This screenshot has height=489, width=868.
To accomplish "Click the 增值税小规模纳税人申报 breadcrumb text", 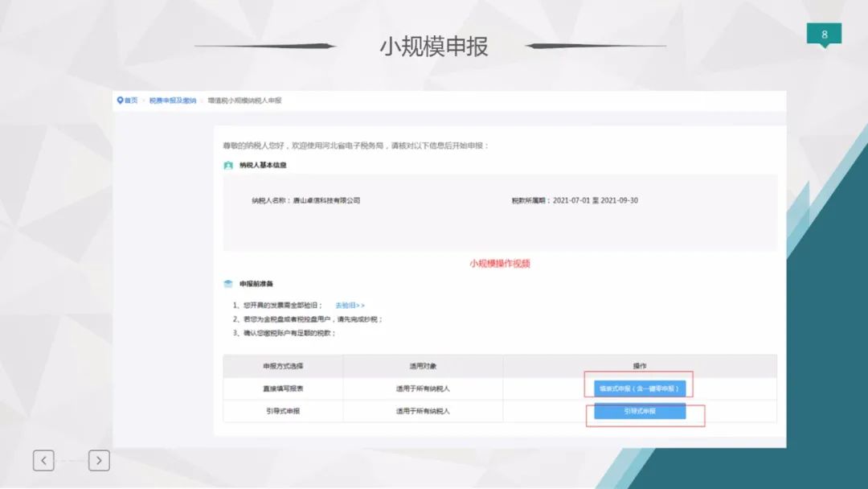I will point(244,101).
